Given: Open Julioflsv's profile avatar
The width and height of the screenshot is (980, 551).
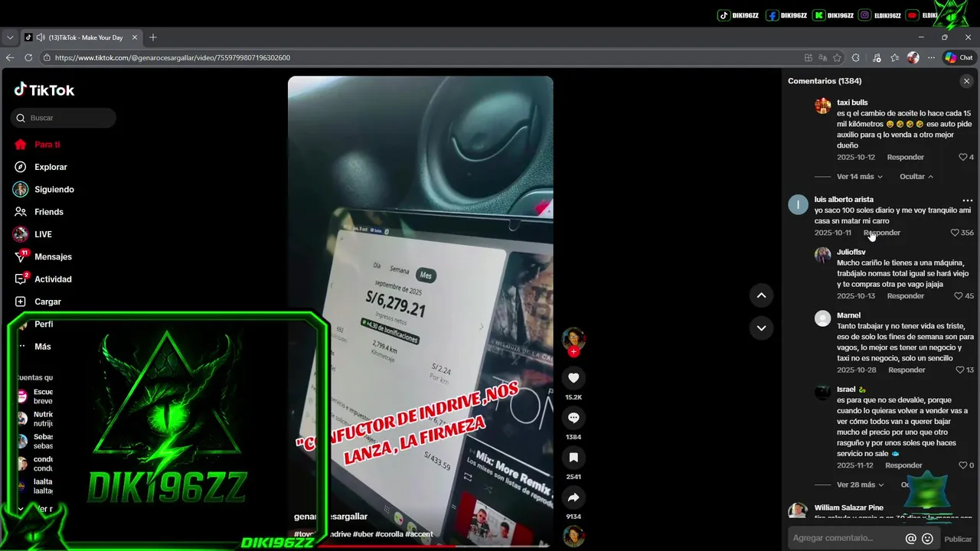Looking at the screenshot, I should coord(822,255).
